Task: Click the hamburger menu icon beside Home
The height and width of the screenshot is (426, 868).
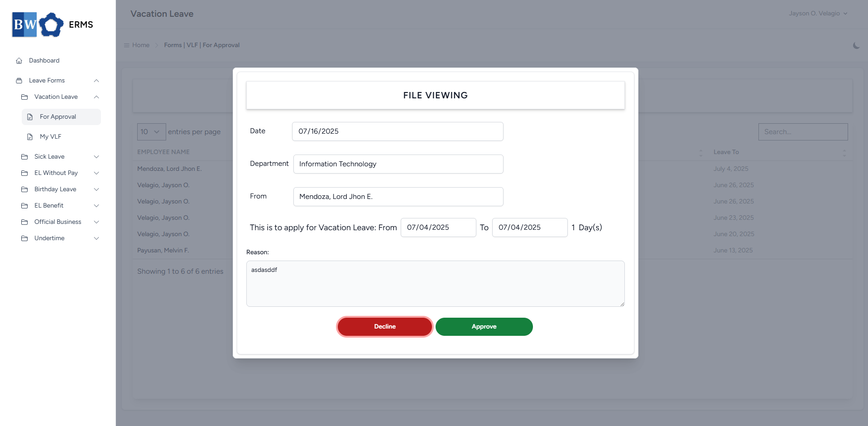Action: (127, 45)
